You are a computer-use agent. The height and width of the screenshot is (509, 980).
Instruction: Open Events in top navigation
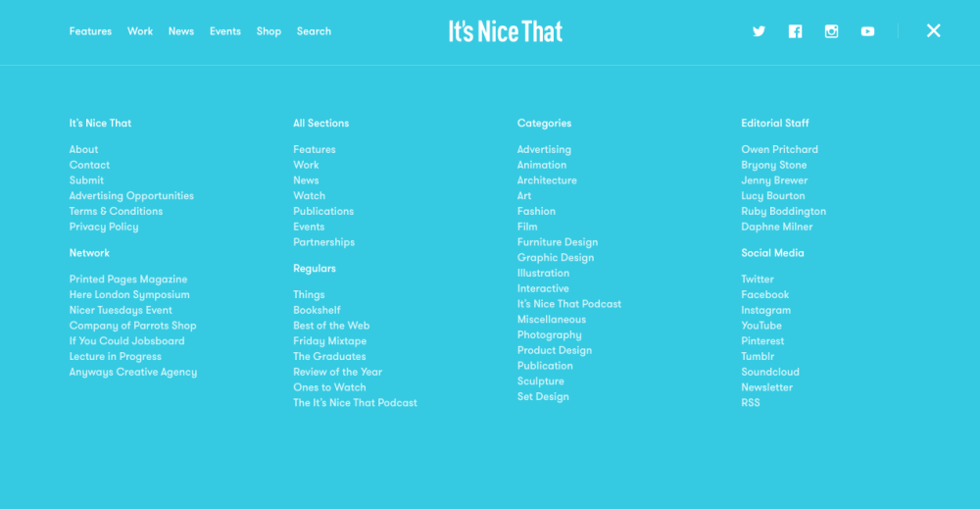point(225,31)
